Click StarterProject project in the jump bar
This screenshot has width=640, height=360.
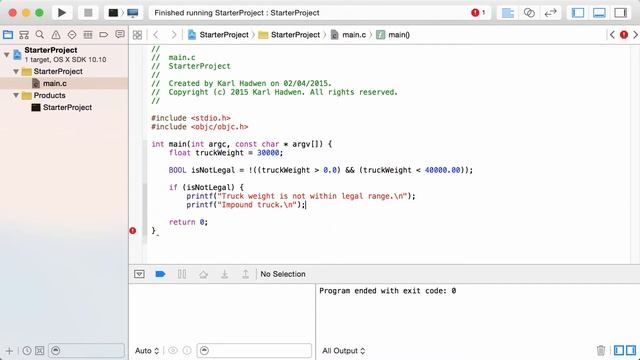(218, 35)
